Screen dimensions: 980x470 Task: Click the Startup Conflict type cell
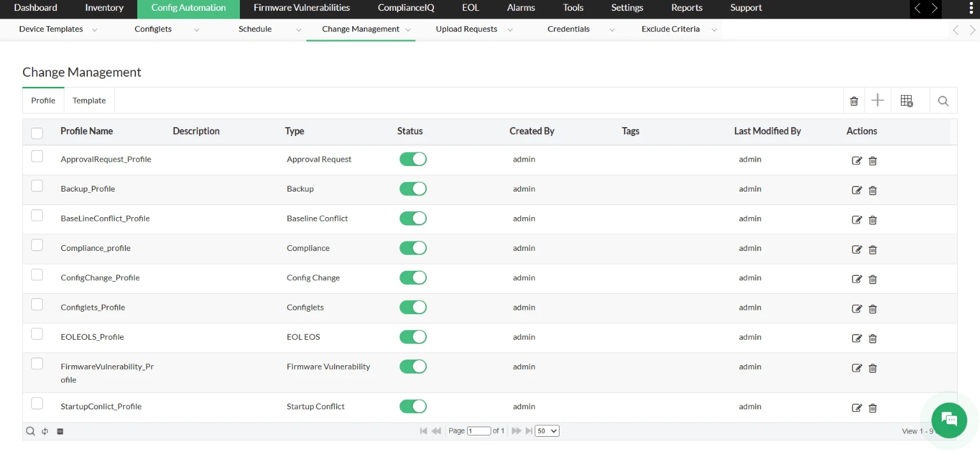tap(316, 407)
